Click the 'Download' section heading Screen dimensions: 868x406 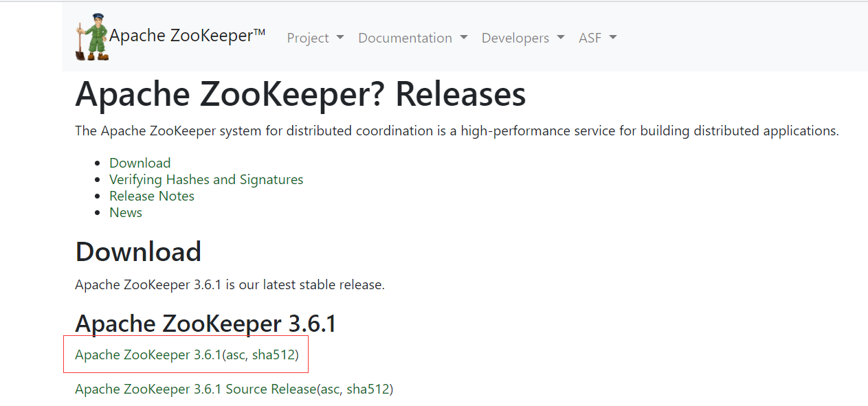click(138, 251)
